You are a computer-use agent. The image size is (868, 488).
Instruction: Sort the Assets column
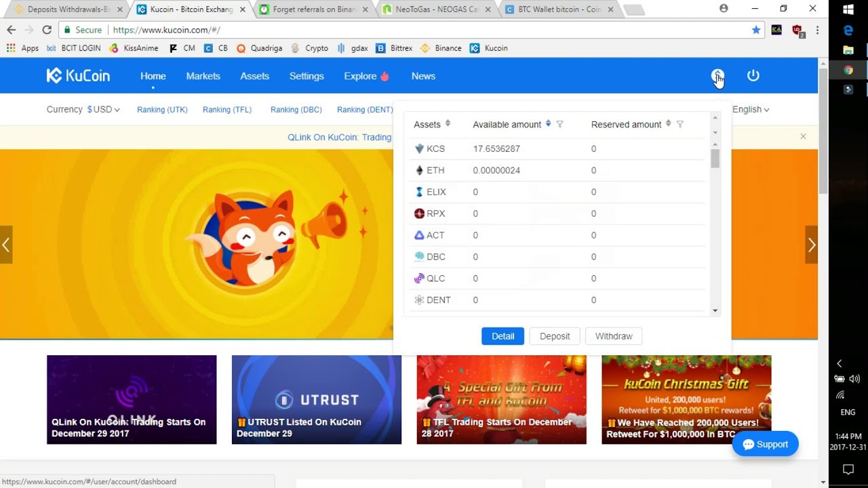pos(448,124)
